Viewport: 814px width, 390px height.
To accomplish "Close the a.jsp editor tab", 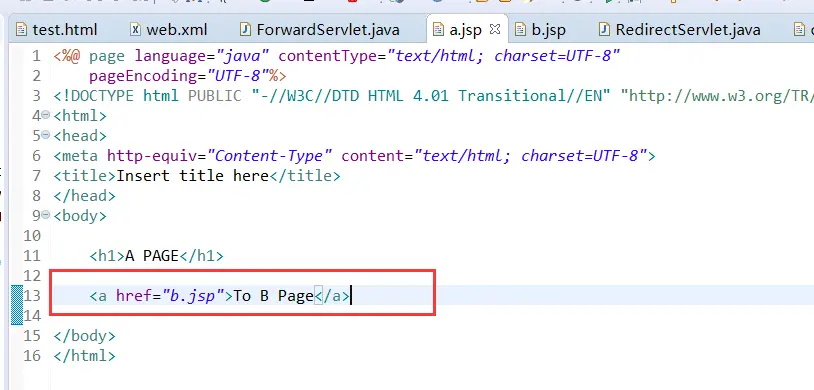I will pyautogui.click(x=495, y=29).
